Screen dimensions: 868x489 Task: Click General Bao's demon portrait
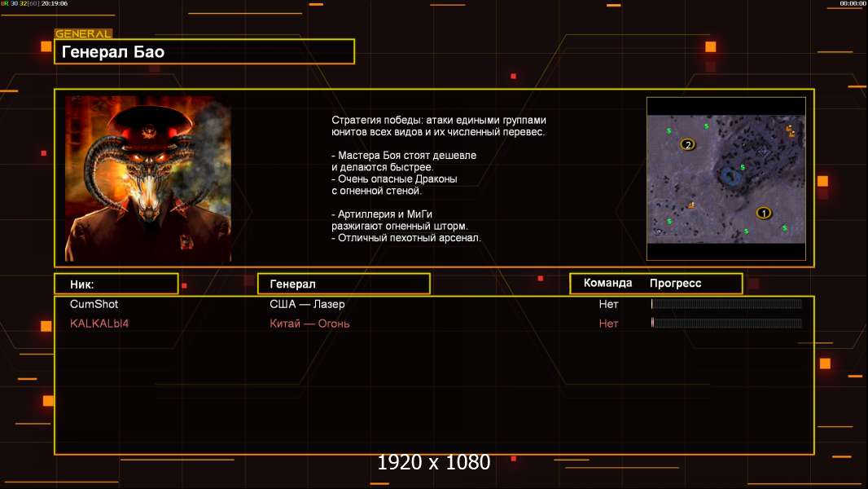(x=148, y=178)
